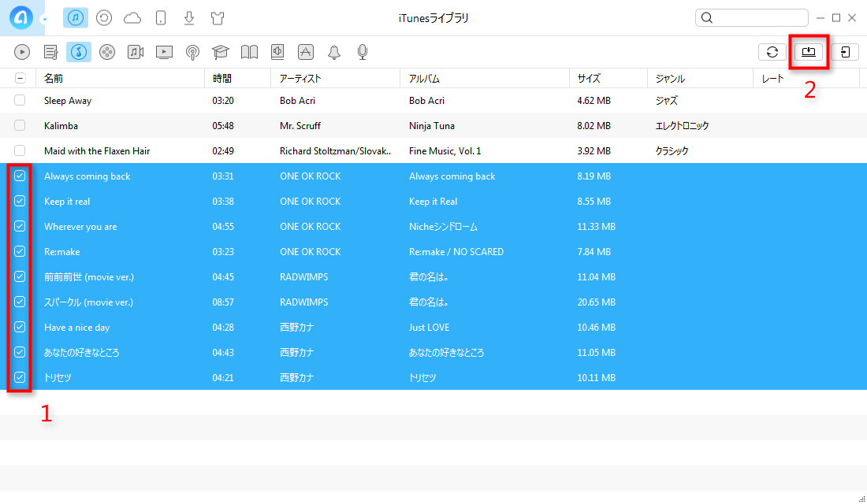Open the download arrow icon in the top bar
The image size is (867, 504).
point(189,18)
